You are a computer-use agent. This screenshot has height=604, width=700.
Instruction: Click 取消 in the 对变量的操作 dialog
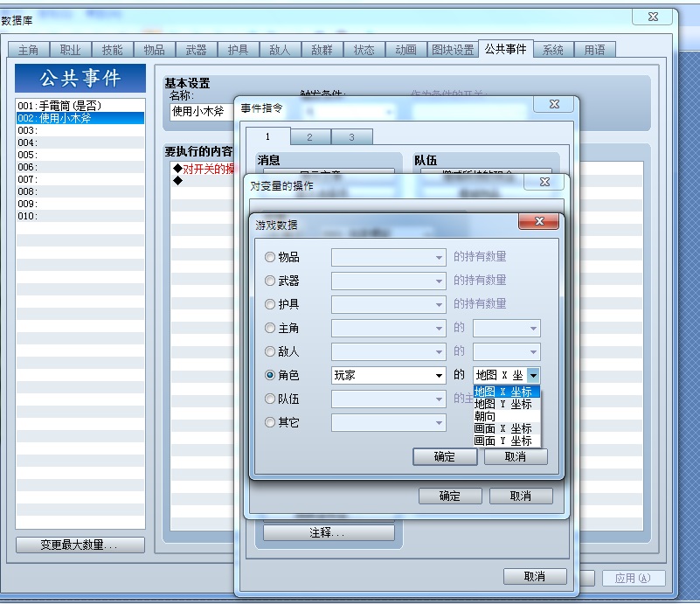coord(521,496)
